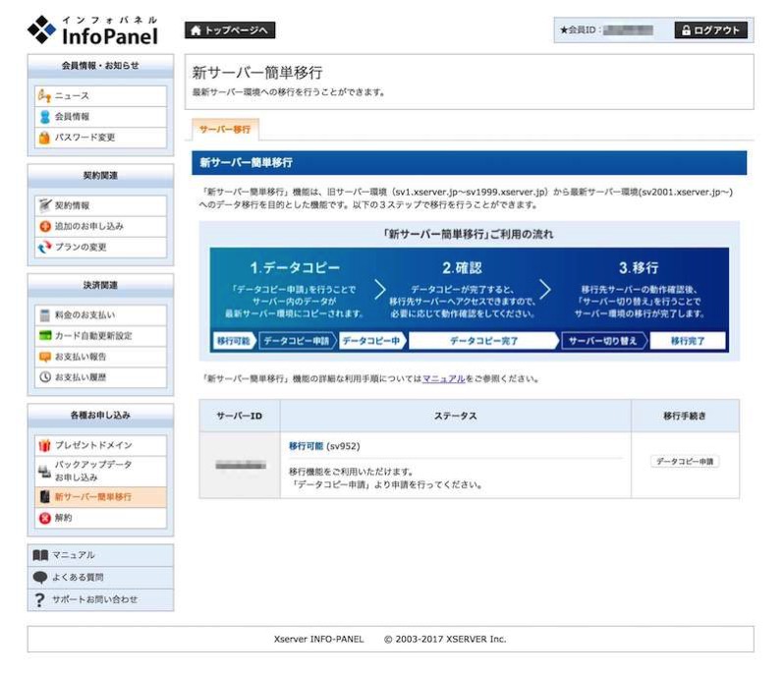Open ニュース in the sidebar
The height and width of the screenshot is (676, 784).
point(100,95)
